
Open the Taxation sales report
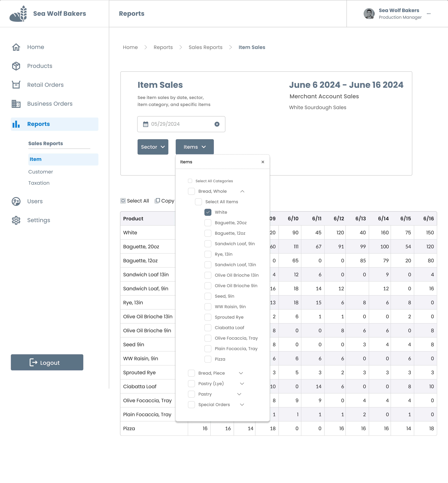(x=39, y=183)
